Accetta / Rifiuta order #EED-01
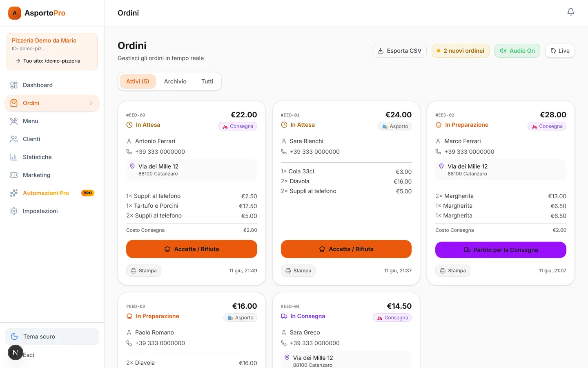Screen dimensions: 588x368 tap(346, 249)
